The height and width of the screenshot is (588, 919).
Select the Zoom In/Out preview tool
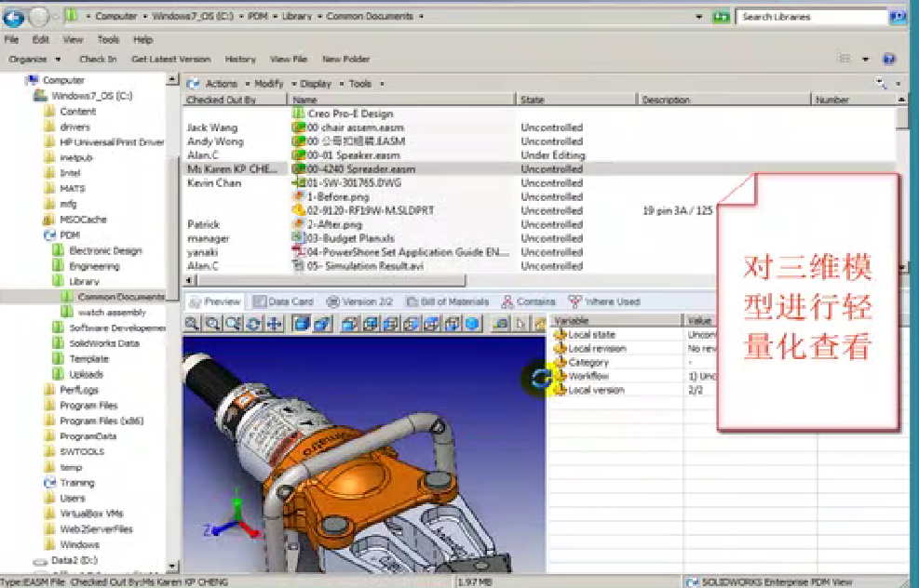coord(233,323)
